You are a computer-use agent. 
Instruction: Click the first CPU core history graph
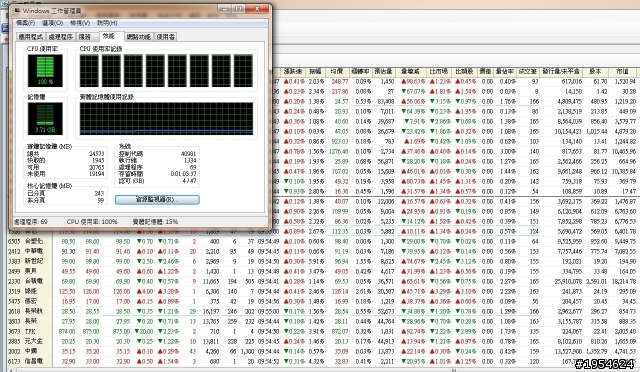coord(89,71)
